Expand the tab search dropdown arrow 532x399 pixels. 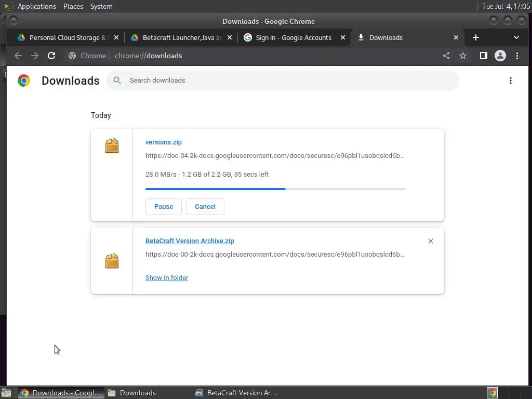coord(516,37)
